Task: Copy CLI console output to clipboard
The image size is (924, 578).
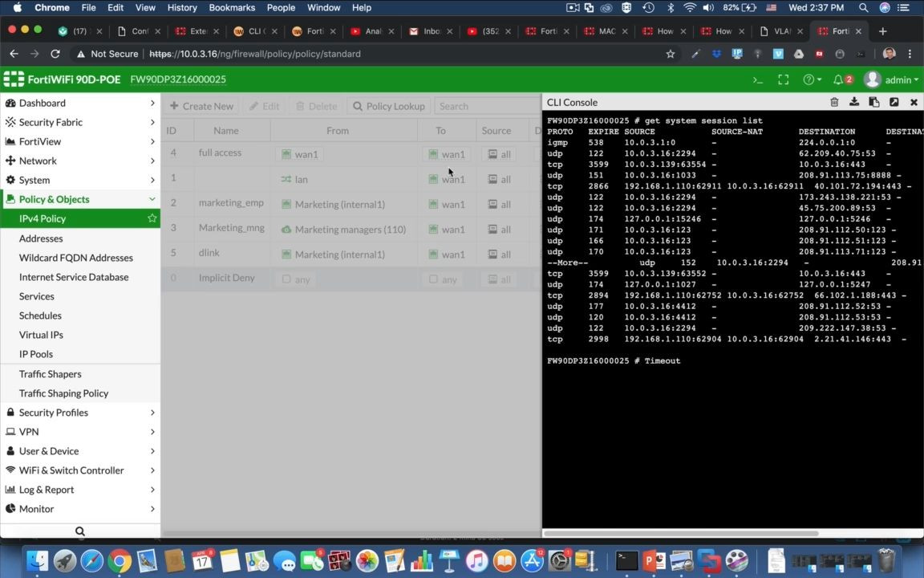Action: (x=874, y=103)
